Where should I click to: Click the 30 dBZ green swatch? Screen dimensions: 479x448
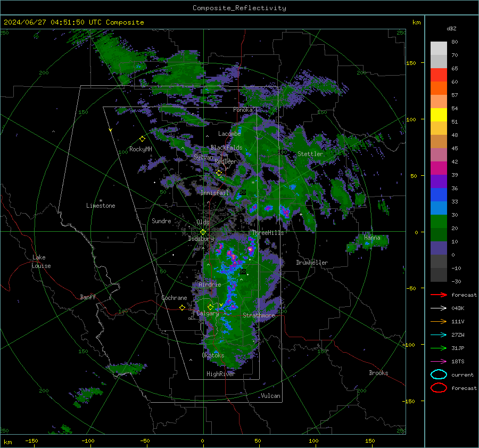(x=439, y=222)
